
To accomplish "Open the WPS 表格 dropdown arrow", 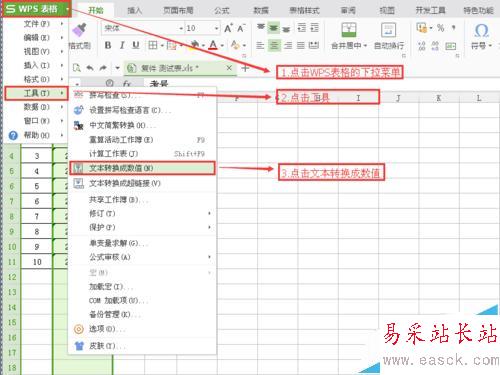I will pyautogui.click(x=67, y=9).
